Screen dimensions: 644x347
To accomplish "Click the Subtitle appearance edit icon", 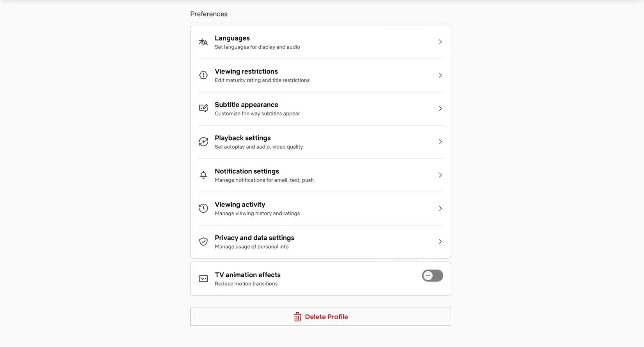I will 203,108.
